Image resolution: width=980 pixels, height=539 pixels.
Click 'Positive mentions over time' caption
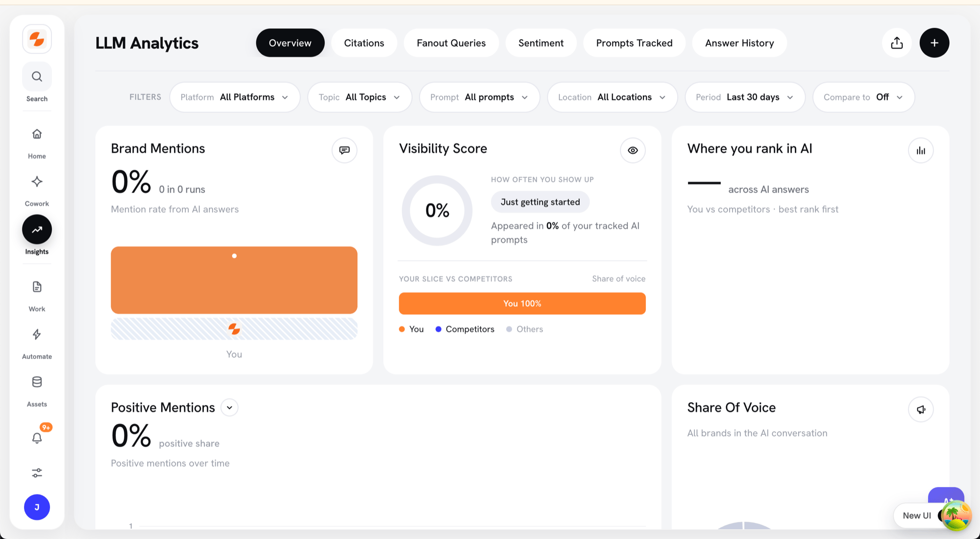tap(170, 464)
